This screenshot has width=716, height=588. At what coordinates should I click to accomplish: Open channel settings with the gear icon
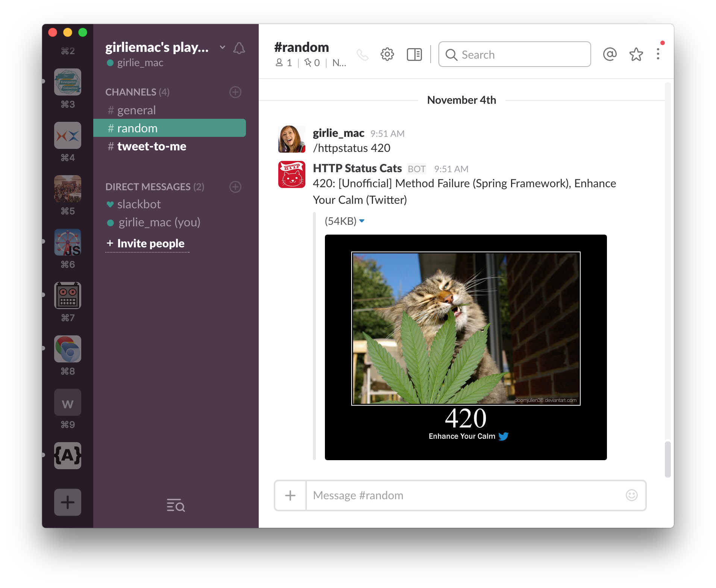[x=387, y=54]
